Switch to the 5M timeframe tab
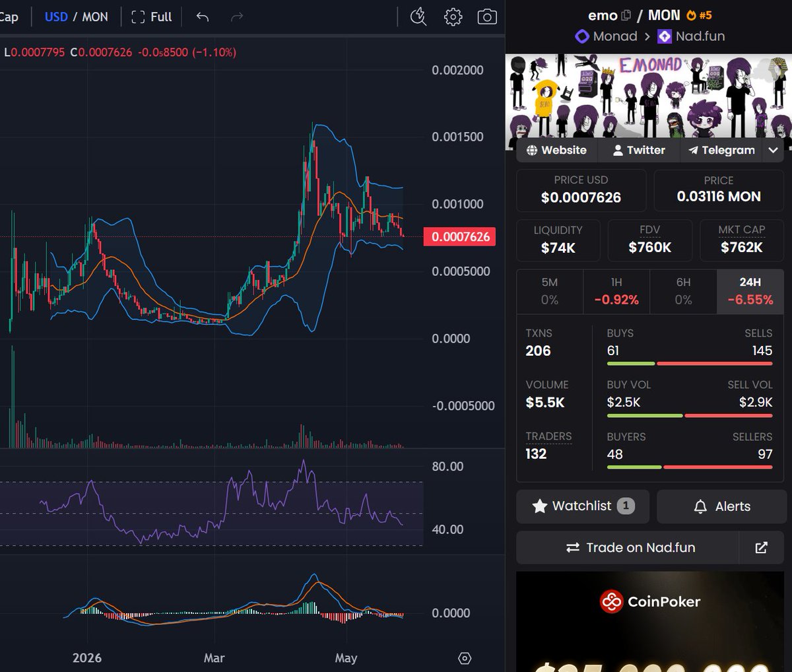The width and height of the screenshot is (792, 672). (550, 291)
